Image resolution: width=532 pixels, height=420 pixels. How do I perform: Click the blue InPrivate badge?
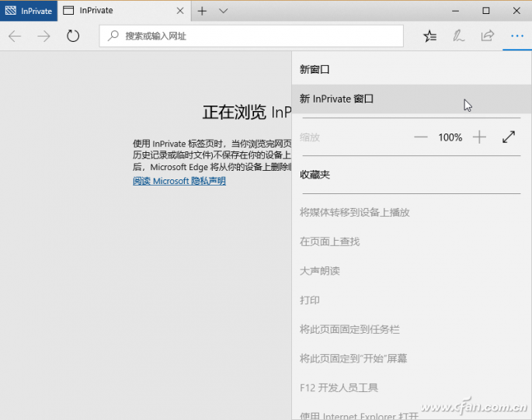[x=29, y=11]
